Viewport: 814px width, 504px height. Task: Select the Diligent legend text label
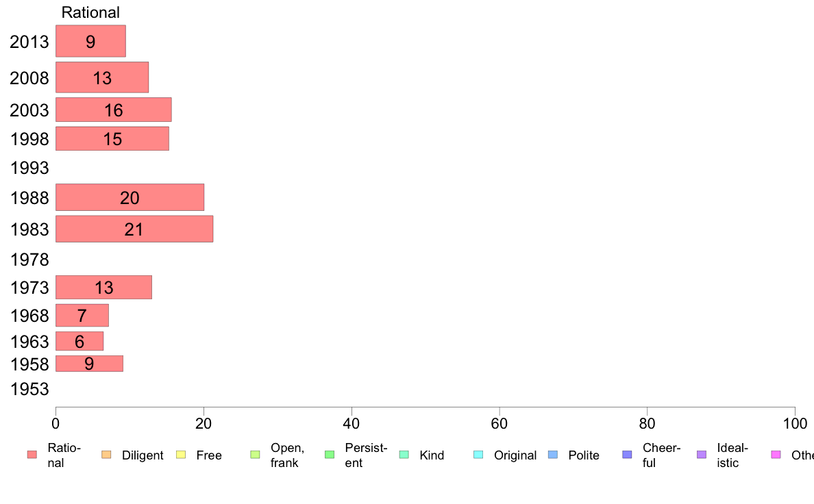point(143,455)
